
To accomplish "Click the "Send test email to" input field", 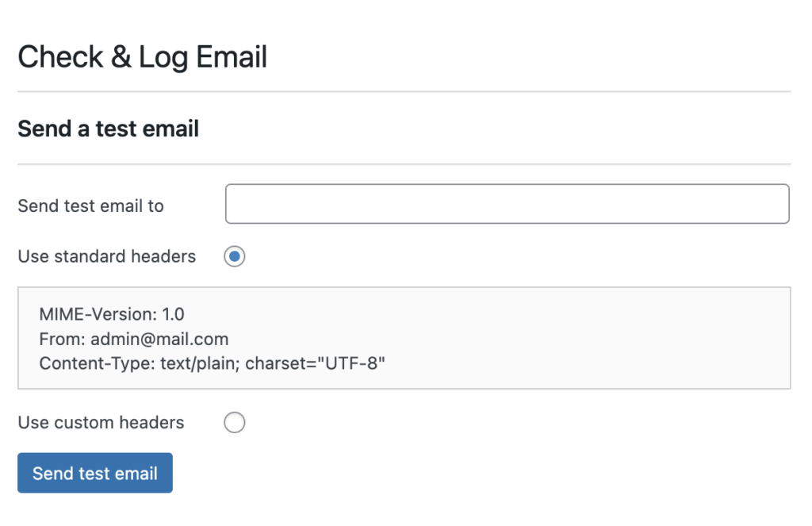I will pyautogui.click(x=507, y=204).
